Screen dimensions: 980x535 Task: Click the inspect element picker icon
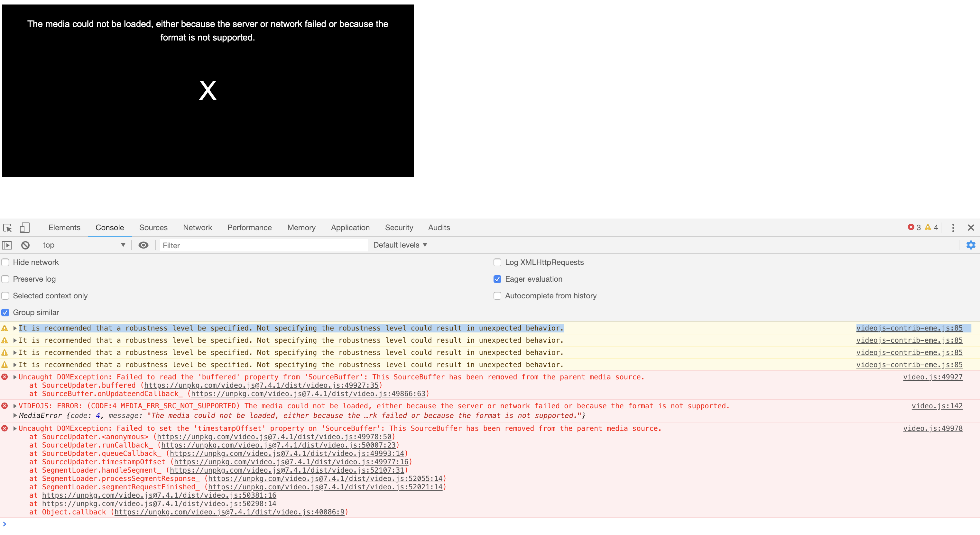[x=8, y=228]
